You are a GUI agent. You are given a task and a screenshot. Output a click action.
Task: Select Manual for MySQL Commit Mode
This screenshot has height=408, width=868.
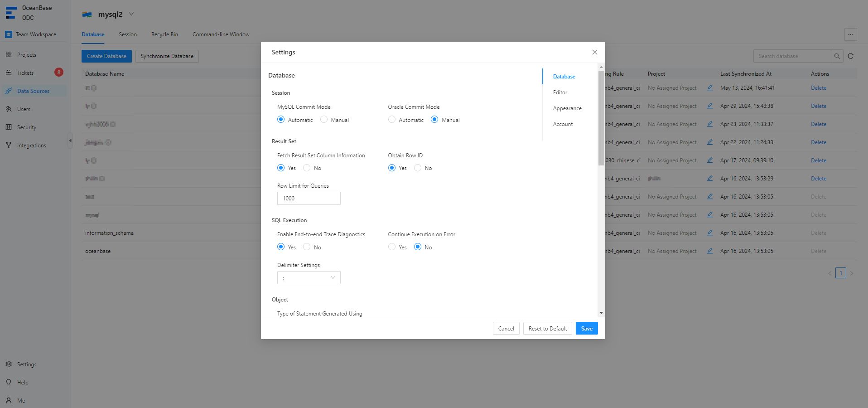(x=324, y=120)
